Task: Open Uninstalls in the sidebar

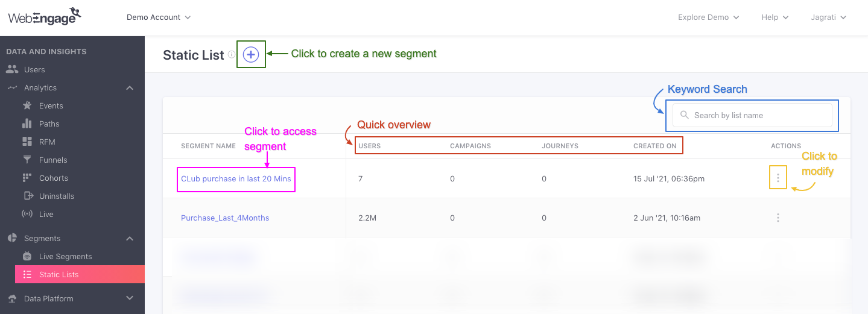Action: tap(57, 196)
